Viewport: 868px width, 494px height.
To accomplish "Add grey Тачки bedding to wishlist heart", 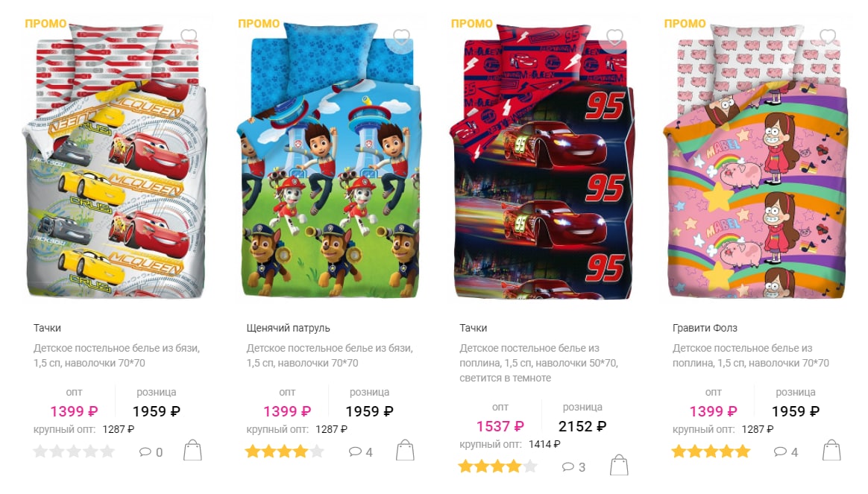I will coord(189,37).
